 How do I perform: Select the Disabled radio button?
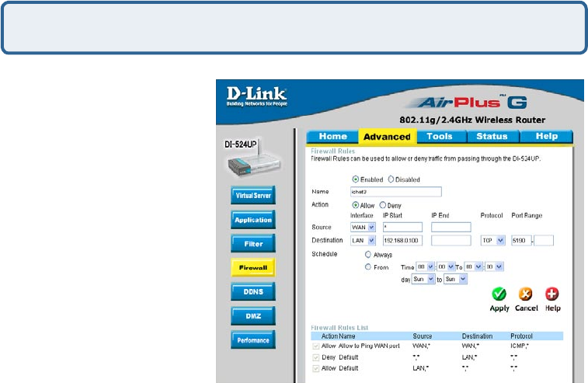[391, 179]
